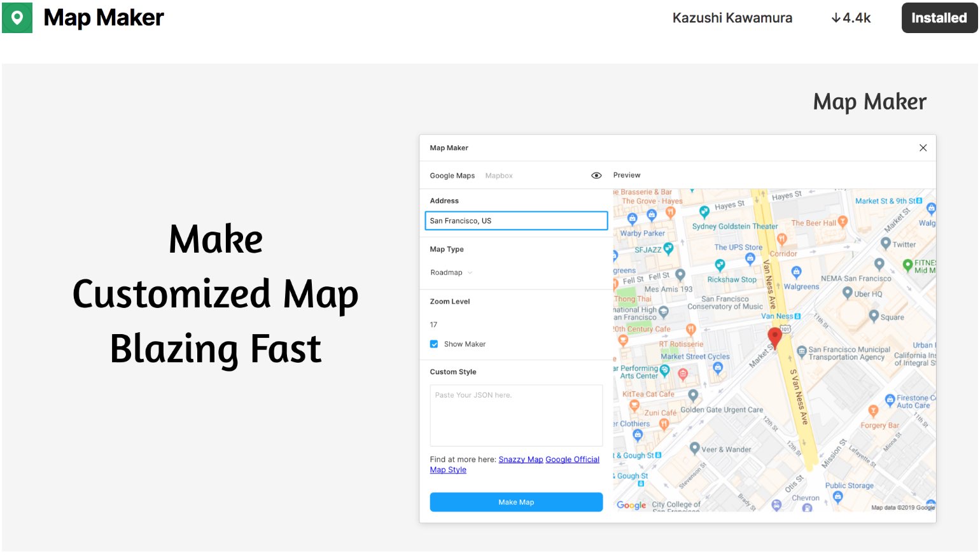Click The UPS Store shopping pin
This screenshot has width=980, height=560.
tap(750, 258)
